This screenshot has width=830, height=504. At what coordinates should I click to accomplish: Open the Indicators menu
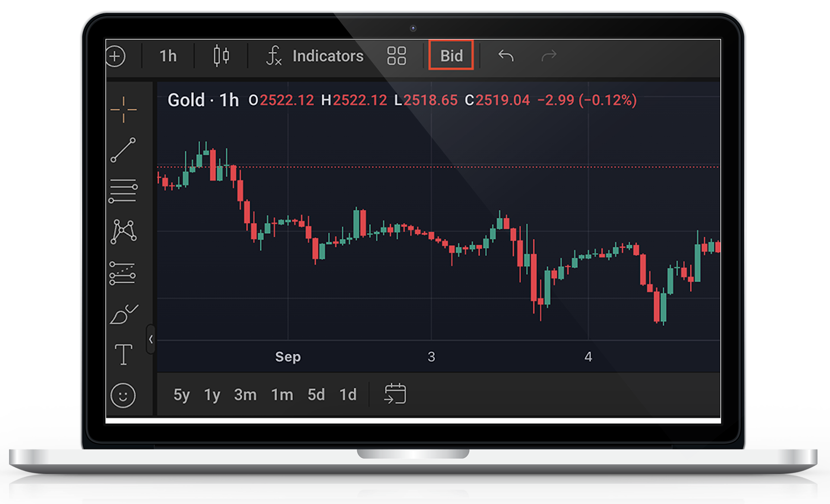pos(316,56)
